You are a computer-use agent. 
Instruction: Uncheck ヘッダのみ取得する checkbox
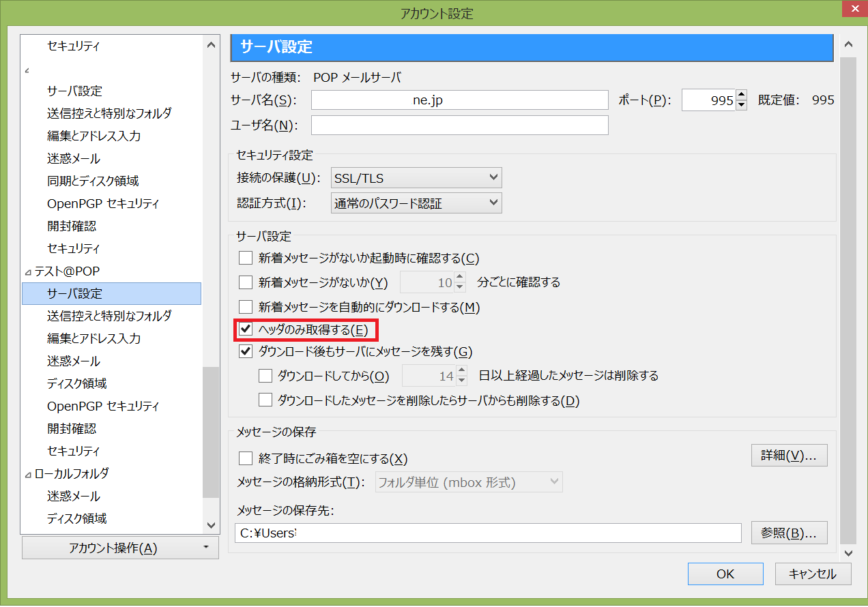tap(246, 330)
